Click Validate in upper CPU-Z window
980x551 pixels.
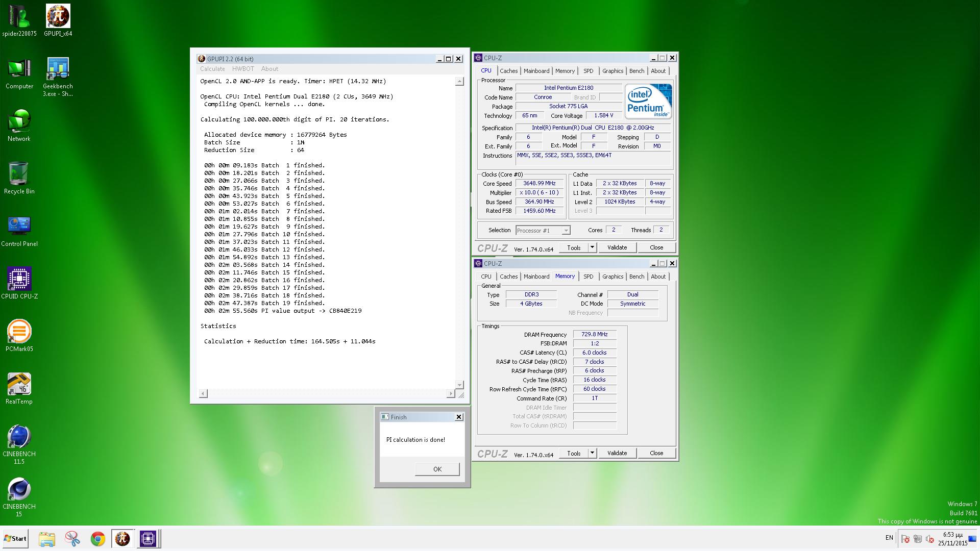point(617,247)
